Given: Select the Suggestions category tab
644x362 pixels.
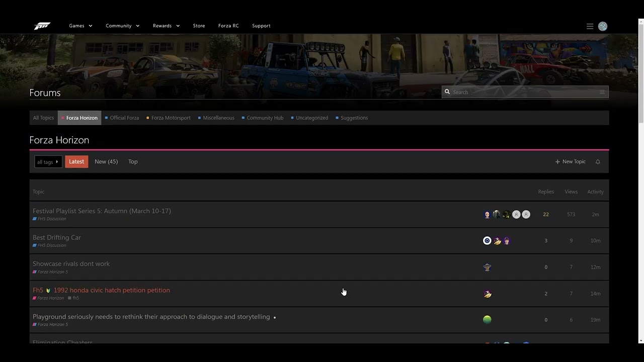Looking at the screenshot, I should pyautogui.click(x=352, y=118).
